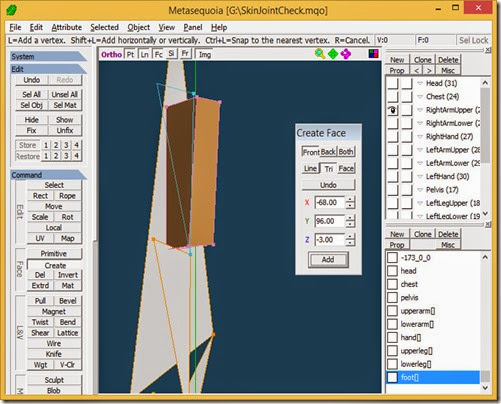Toggle the Img background image button

tap(205, 54)
